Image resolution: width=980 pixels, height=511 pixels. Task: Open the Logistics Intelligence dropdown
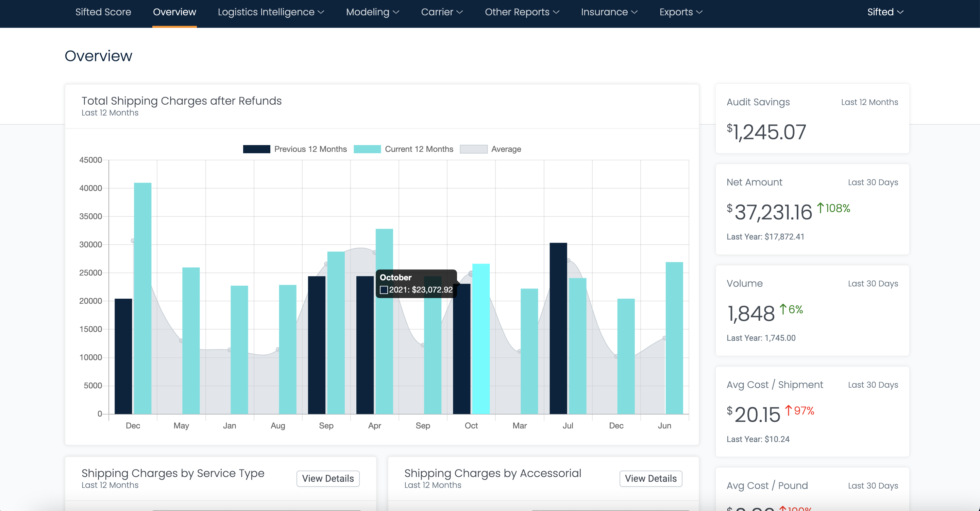pos(270,12)
